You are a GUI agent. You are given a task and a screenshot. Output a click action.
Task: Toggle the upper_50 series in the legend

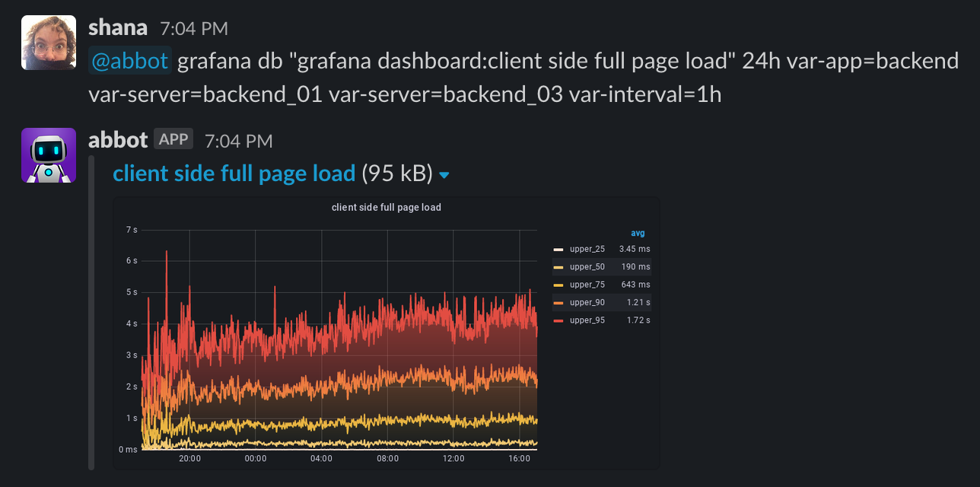click(x=591, y=266)
